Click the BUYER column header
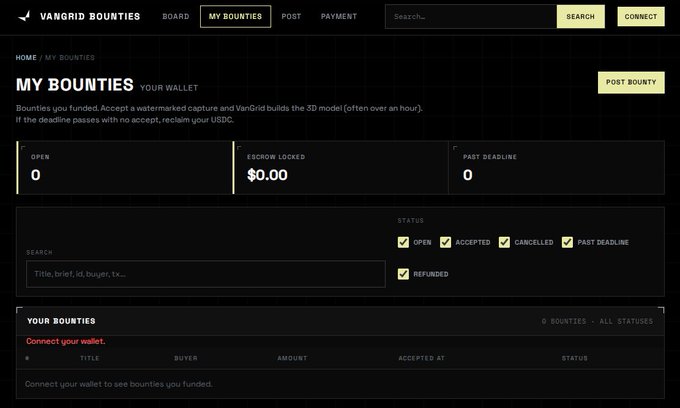680x408 pixels. click(186, 358)
